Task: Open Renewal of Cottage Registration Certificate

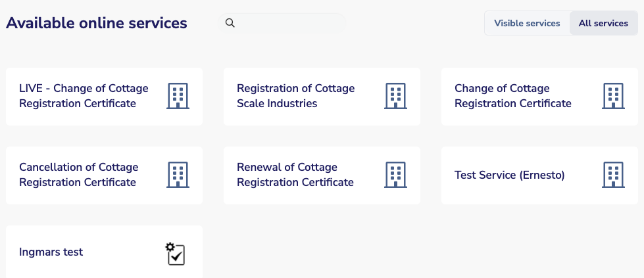Action: point(322,175)
